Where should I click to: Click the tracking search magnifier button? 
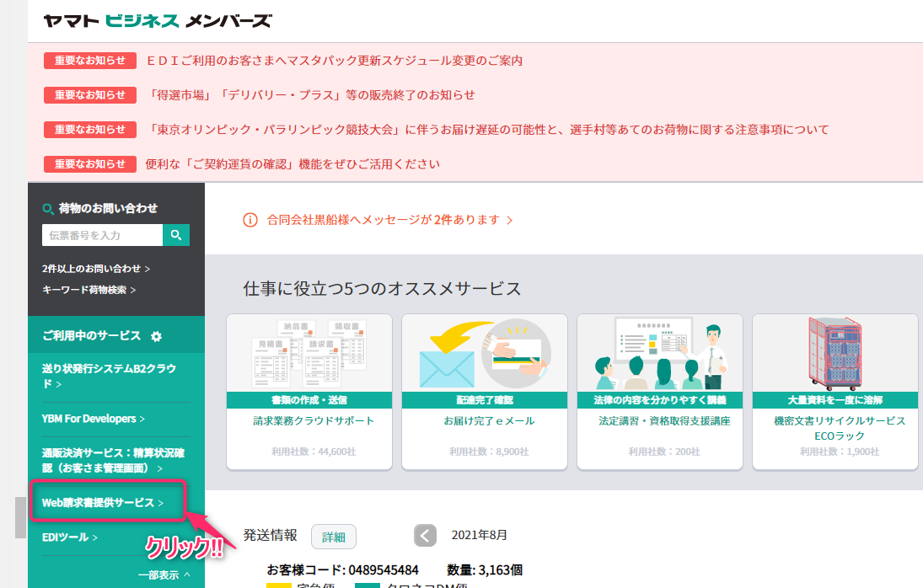click(176, 235)
